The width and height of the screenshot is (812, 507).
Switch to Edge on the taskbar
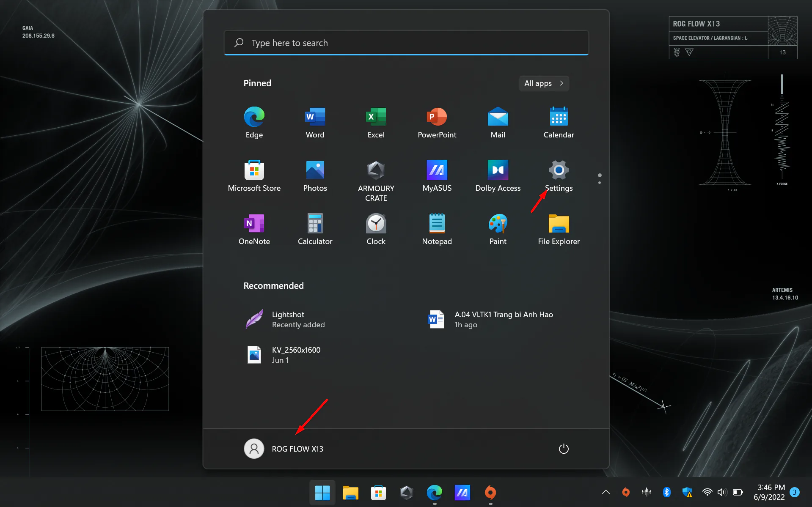coord(434,492)
